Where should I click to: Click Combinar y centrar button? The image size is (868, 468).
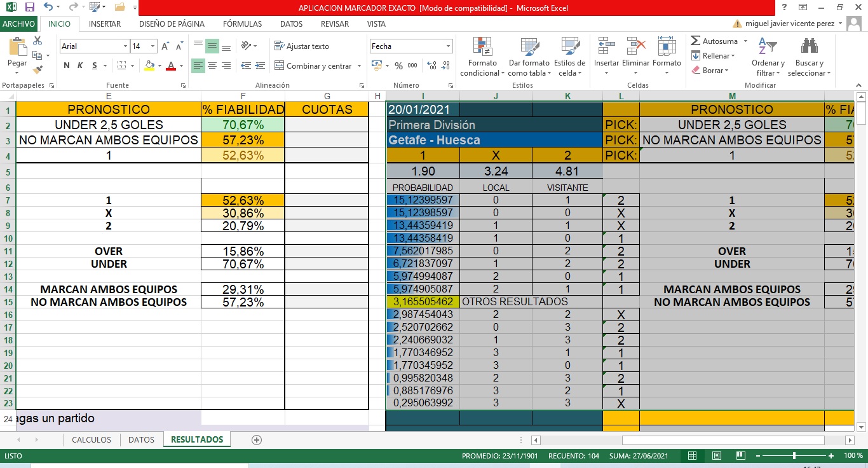pos(313,65)
